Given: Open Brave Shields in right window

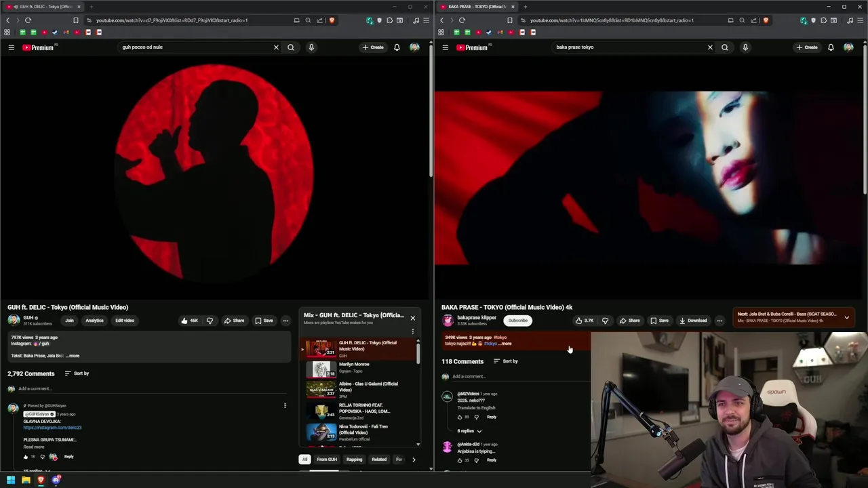Looking at the screenshot, I should pyautogui.click(x=766, y=20).
